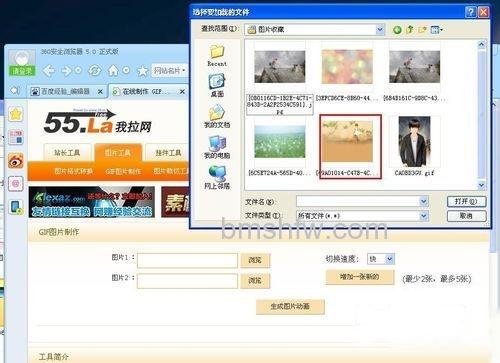
Task: Open the view menu dropdown icon in dialog
Action: (436, 30)
